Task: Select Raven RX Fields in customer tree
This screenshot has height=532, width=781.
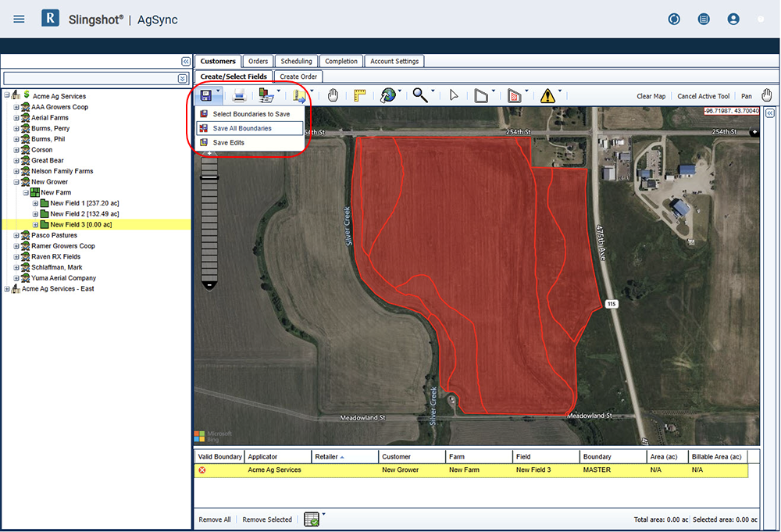Action: coord(55,256)
